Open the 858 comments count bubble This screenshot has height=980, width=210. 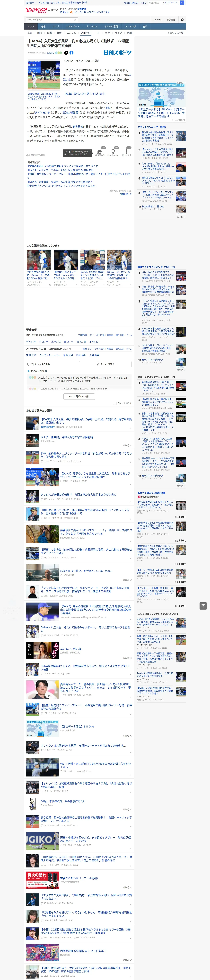tap(51, 53)
